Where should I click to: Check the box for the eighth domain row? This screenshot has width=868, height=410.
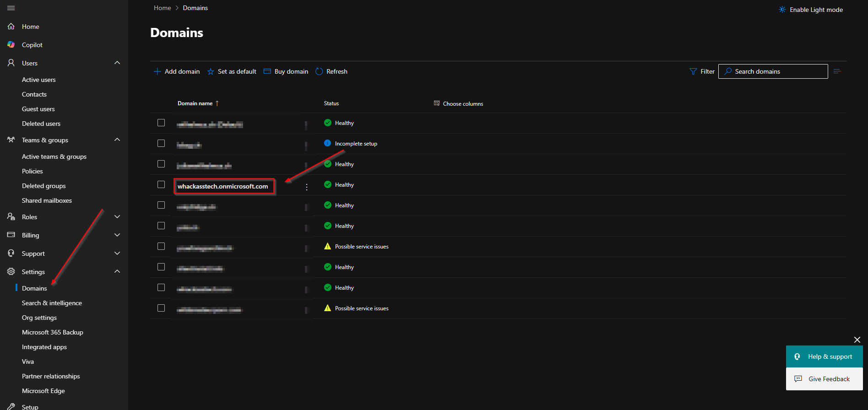click(161, 267)
